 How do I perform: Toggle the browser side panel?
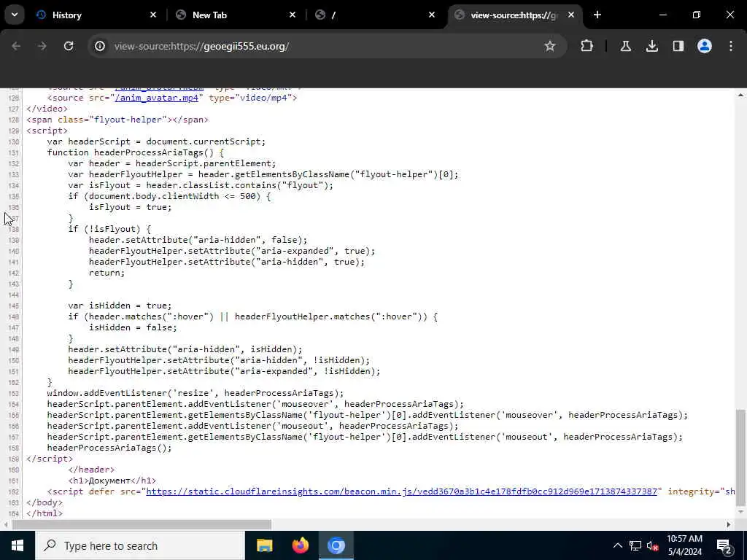coord(678,46)
